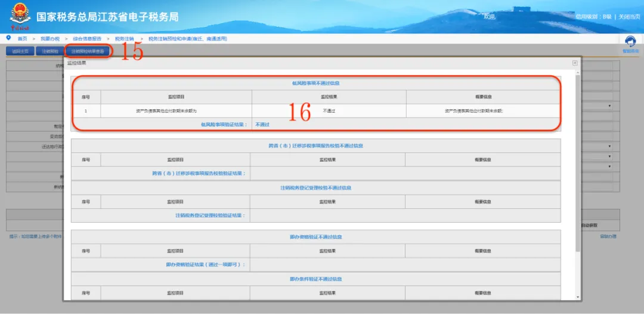Click the dialog scrollbar up arrow
This screenshot has height=314, width=644.
click(x=578, y=72)
